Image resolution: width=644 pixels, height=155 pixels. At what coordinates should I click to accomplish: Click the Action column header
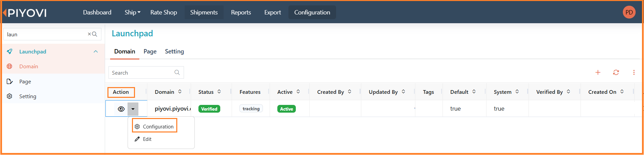[121, 92]
